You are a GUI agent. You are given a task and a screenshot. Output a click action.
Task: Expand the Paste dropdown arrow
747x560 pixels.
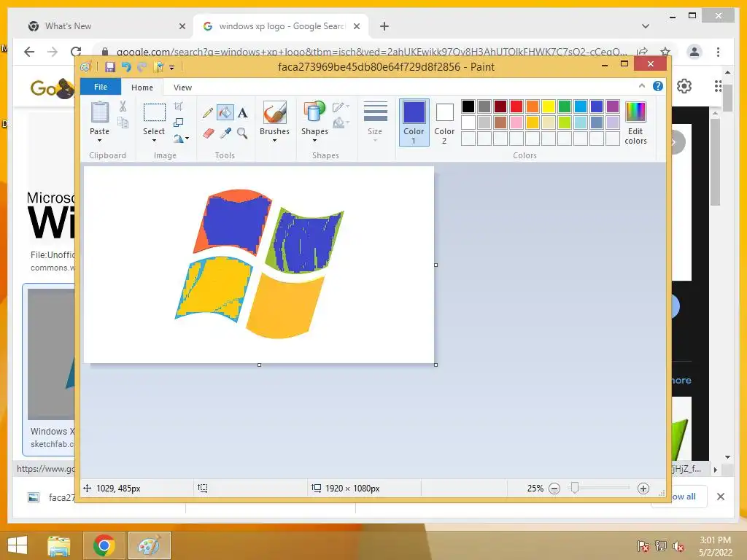(x=99, y=141)
